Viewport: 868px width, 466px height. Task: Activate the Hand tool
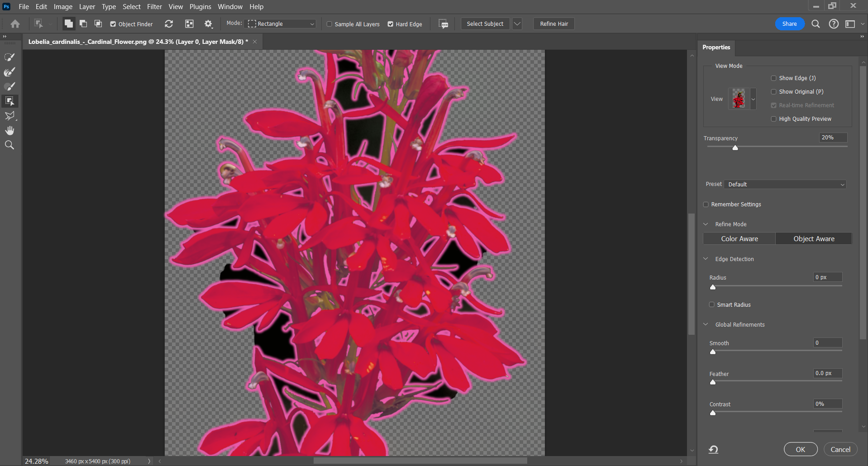coord(10,131)
